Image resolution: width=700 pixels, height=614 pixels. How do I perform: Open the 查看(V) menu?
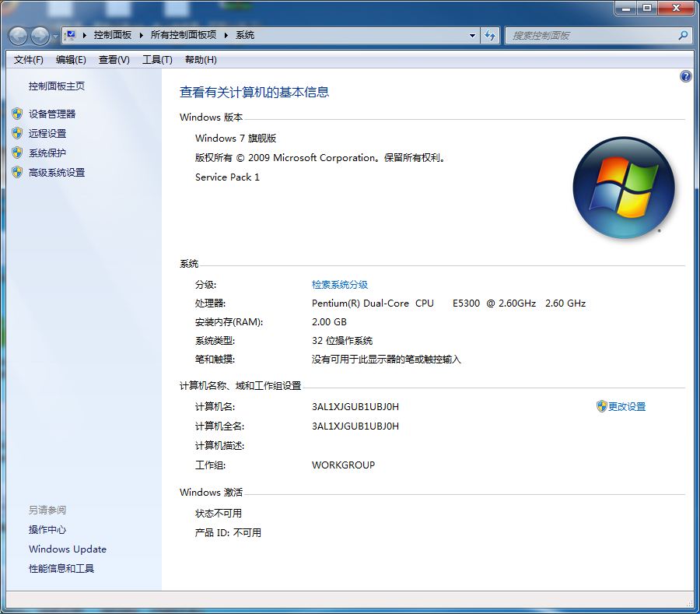(114, 60)
